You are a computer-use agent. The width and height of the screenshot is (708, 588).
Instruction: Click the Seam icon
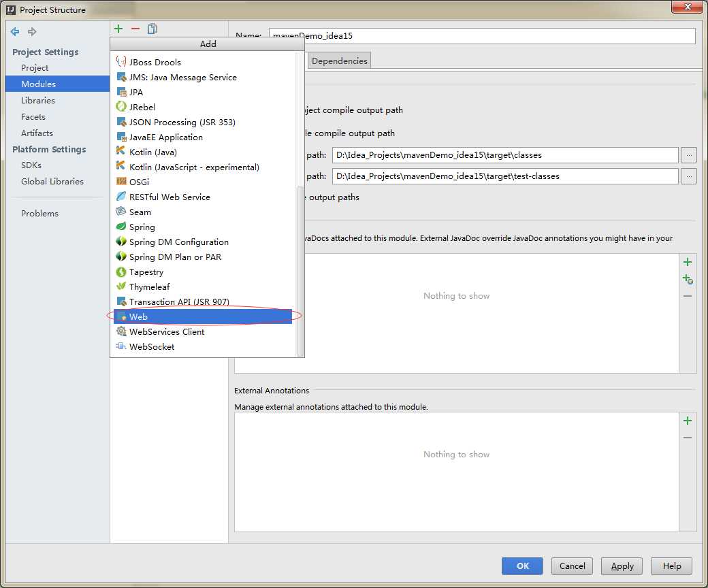point(121,211)
